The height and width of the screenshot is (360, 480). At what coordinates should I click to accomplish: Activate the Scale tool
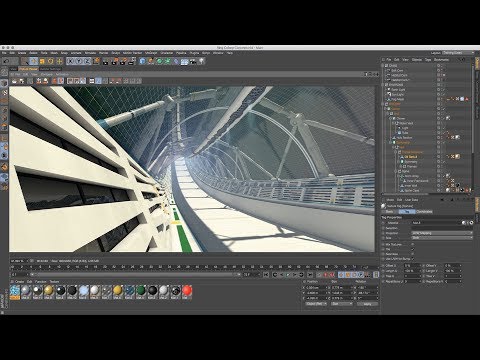click(42, 61)
